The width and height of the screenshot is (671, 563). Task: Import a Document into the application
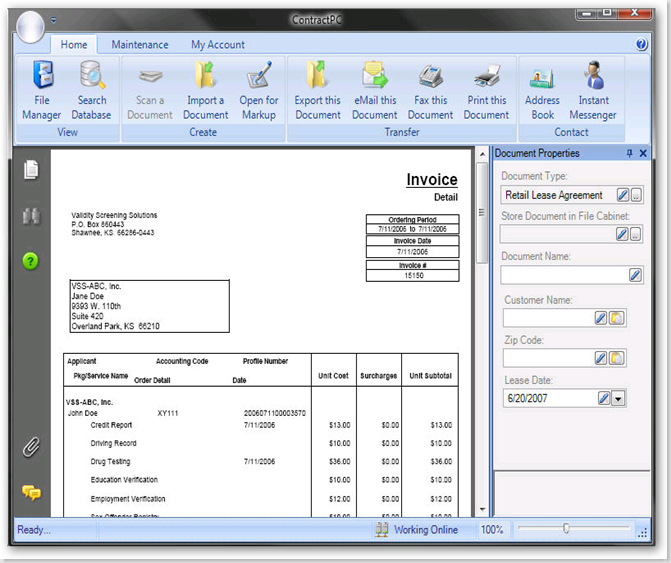[206, 91]
